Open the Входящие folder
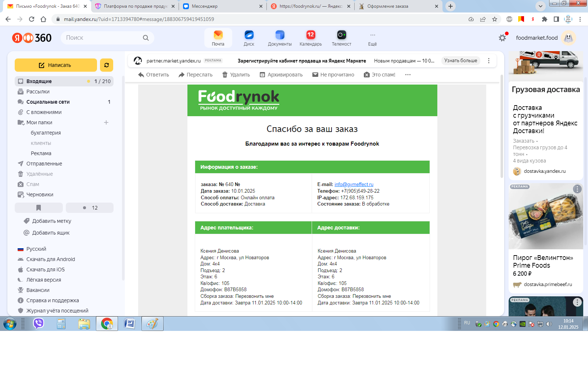 (x=64, y=81)
